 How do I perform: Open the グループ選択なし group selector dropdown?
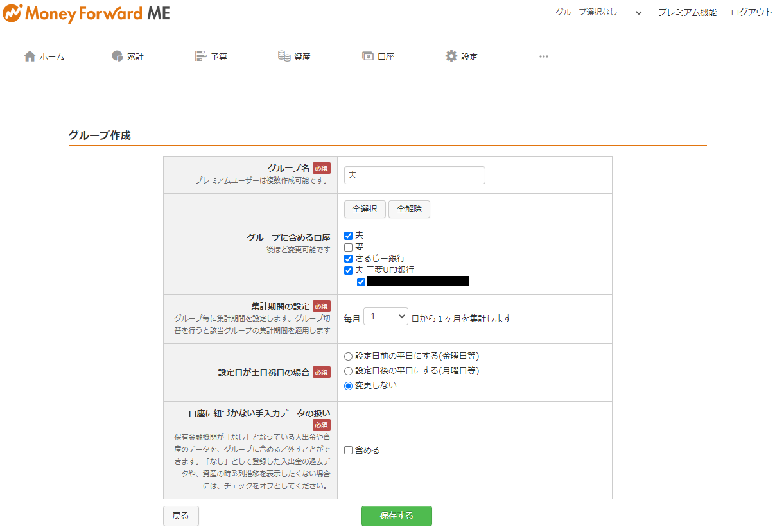coord(586,12)
